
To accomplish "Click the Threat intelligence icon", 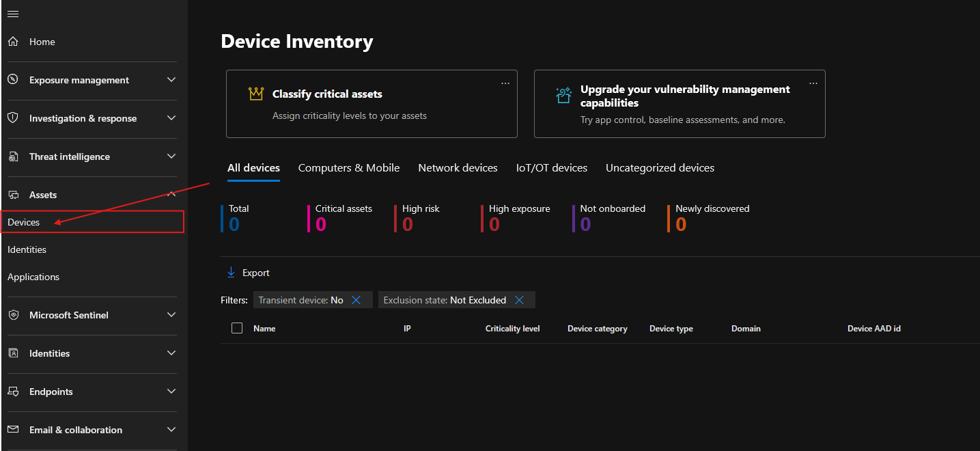I will pos(13,156).
